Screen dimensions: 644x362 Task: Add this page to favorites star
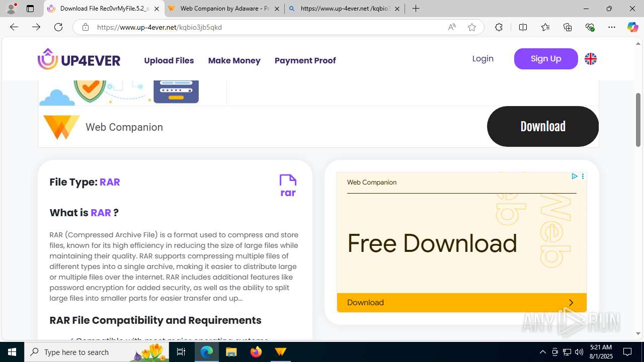(x=472, y=27)
